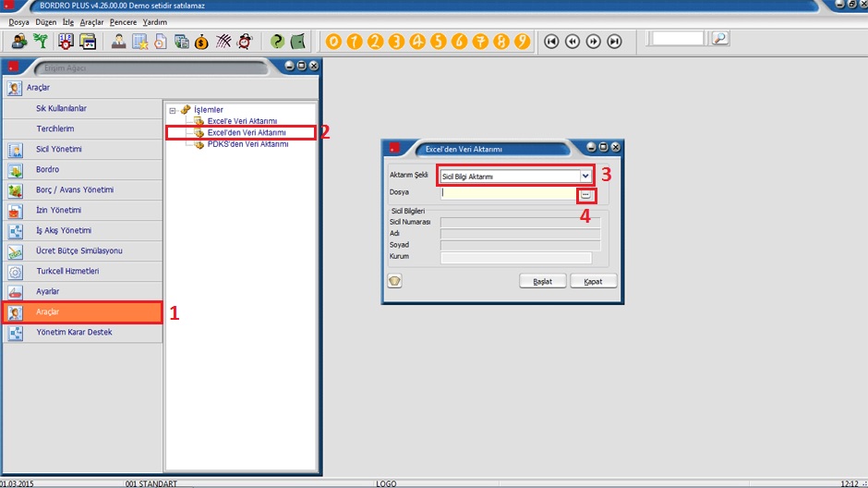Click the icon button at dialog bottom-left
868x488 pixels.
click(394, 281)
